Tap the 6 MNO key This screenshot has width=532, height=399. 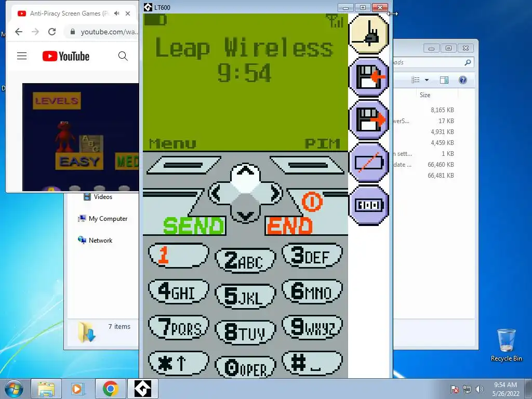312,291
